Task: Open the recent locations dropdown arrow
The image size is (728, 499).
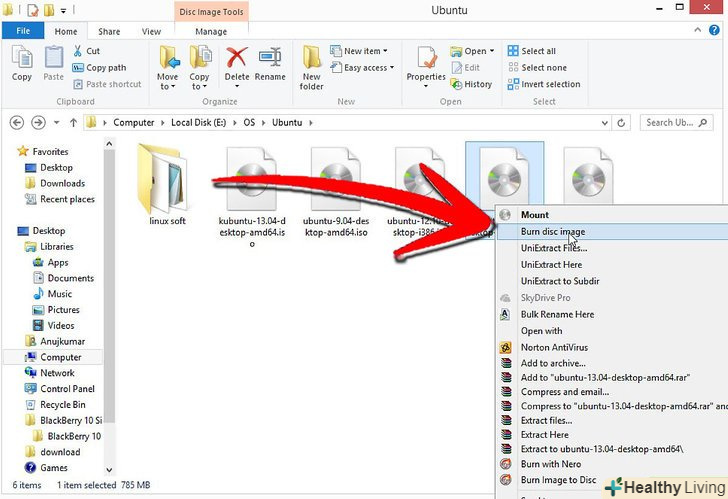Action: [57, 123]
